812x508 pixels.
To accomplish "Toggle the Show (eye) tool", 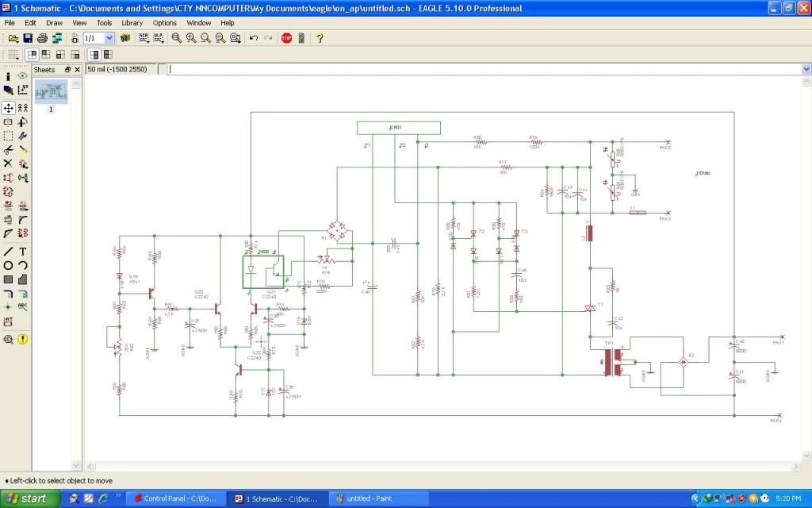I will pyautogui.click(x=23, y=76).
